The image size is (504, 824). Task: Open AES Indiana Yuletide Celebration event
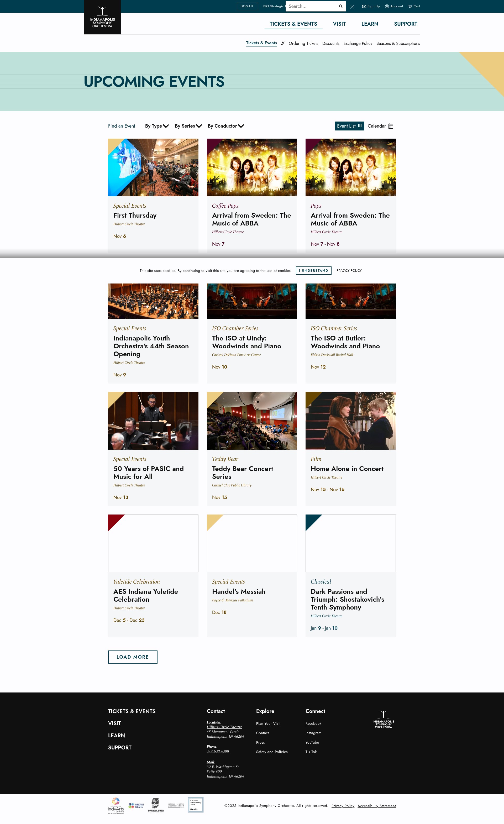point(145,595)
